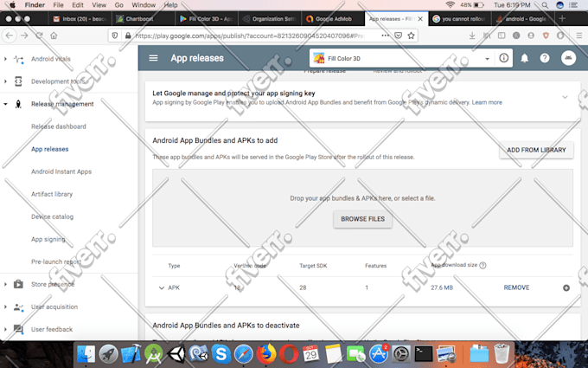Open Android Instant Apps in sidebar
This screenshot has height=368, width=588.
(x=61, y=171)
